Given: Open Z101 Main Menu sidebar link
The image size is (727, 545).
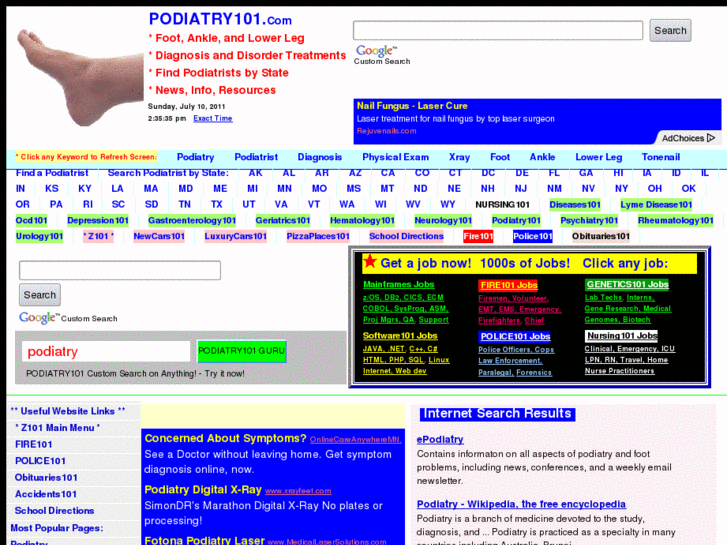Looking at the screenshot, I should pos(57,428).
